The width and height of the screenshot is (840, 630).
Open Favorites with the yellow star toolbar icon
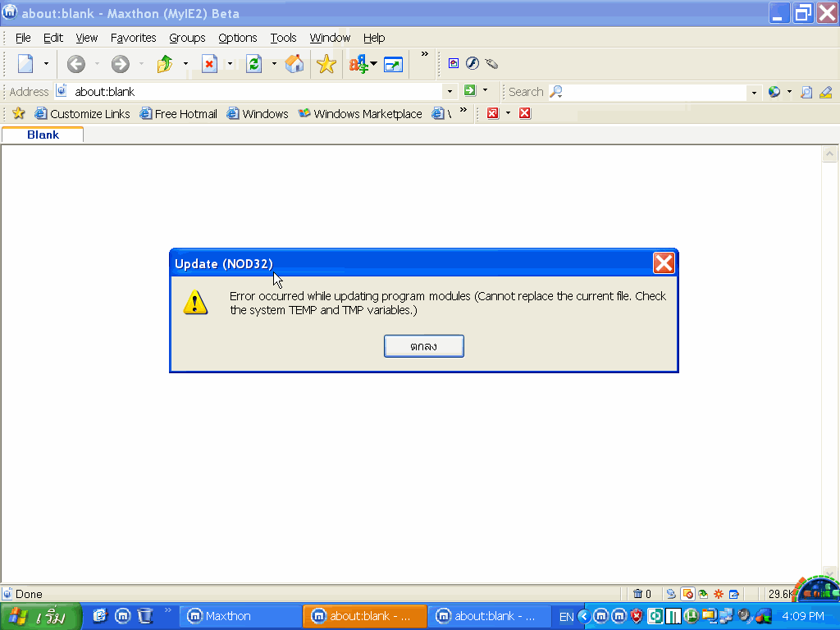[x=326, y=64]
